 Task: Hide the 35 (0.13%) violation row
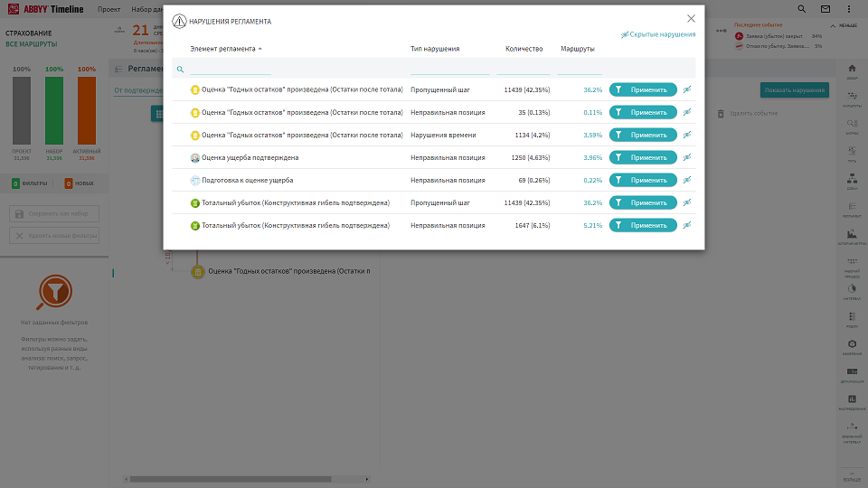coord(687,112)
